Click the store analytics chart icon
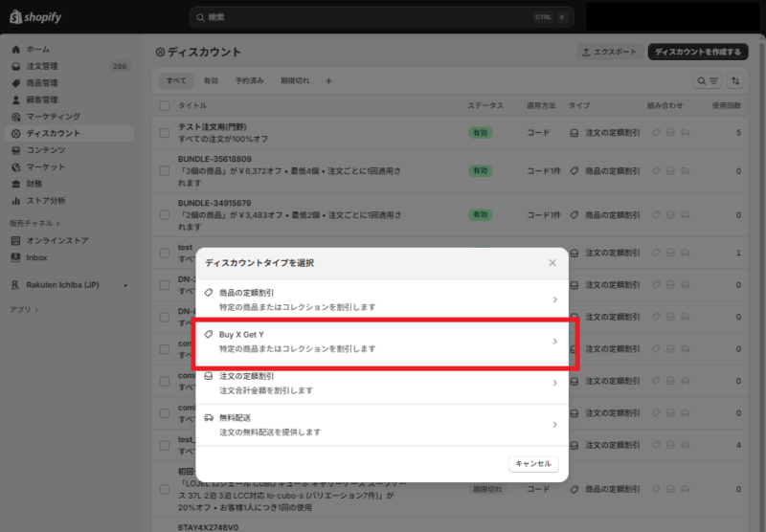Screen dimensions: 766x532 pyautogui.click(x=15, y=200)
